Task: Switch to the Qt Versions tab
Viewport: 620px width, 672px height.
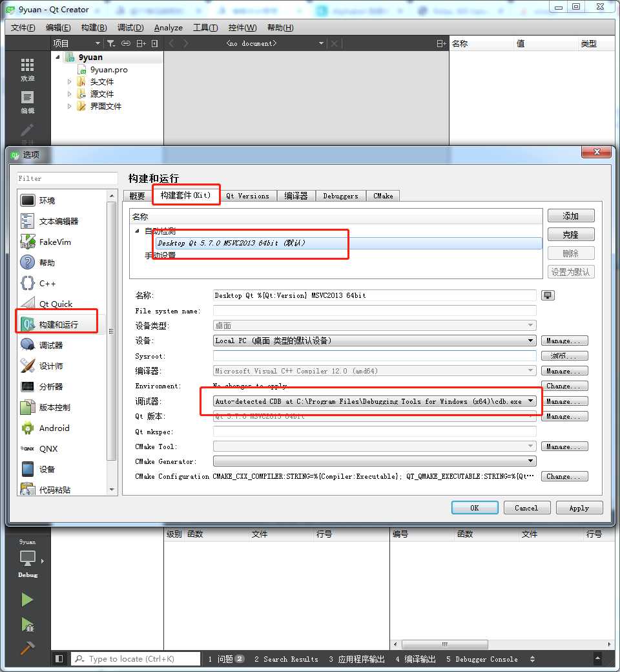Action: [x=247, y=196]
